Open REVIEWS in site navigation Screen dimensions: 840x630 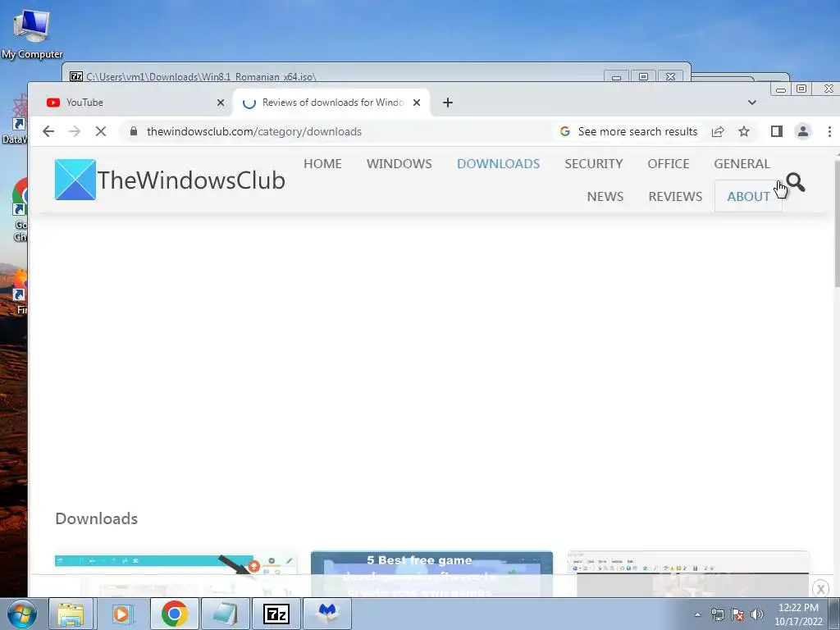675,196
